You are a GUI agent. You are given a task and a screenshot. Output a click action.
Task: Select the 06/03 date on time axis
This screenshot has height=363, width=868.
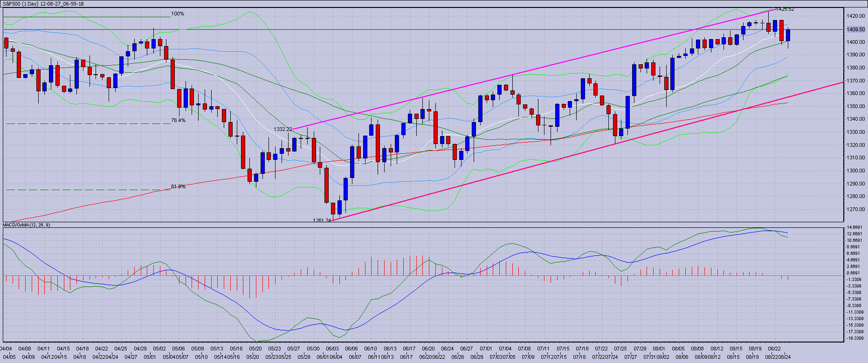(x=332, y=349)
